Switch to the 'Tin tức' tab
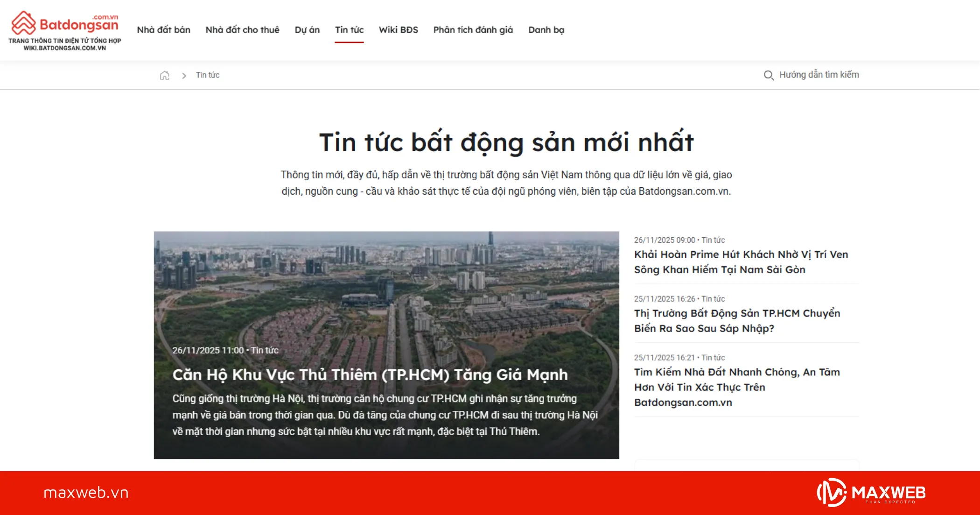 tap(349, 29)
